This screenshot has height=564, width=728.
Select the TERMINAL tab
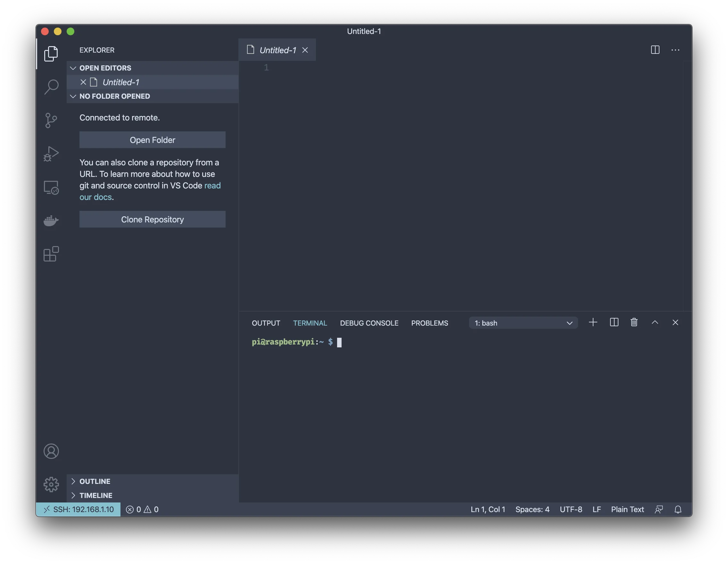point(310,322)
